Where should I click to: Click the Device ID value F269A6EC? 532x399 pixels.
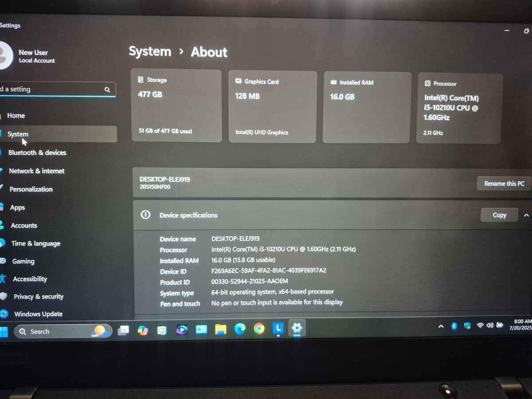pos(269,270)
